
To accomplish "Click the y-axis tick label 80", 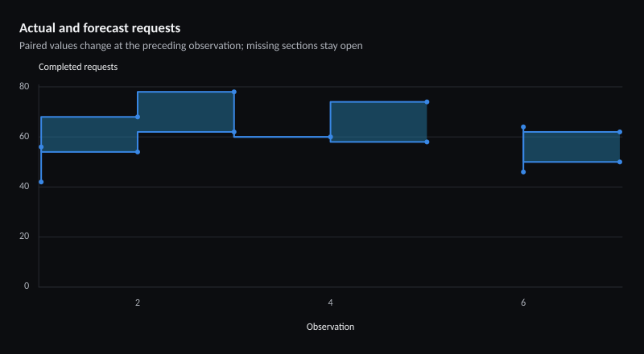I will coord(24,86).
